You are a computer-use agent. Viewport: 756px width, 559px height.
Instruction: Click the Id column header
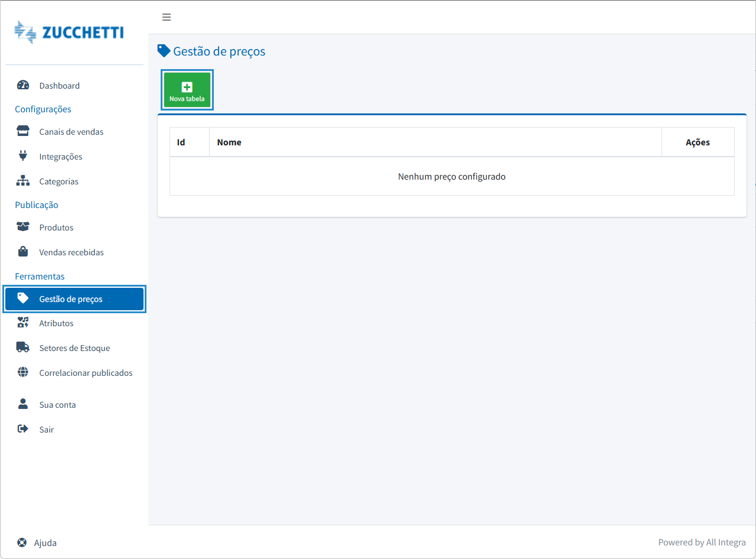click(181, 142)
